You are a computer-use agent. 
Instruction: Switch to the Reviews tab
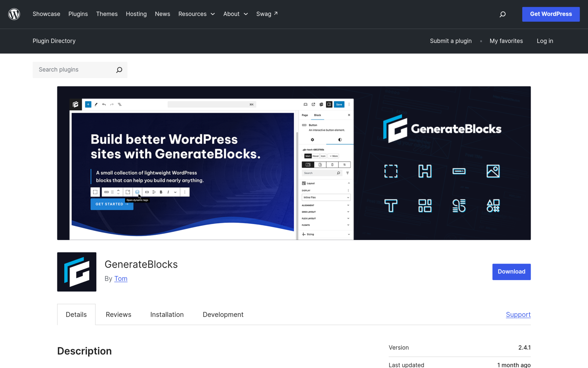point(118,315)
